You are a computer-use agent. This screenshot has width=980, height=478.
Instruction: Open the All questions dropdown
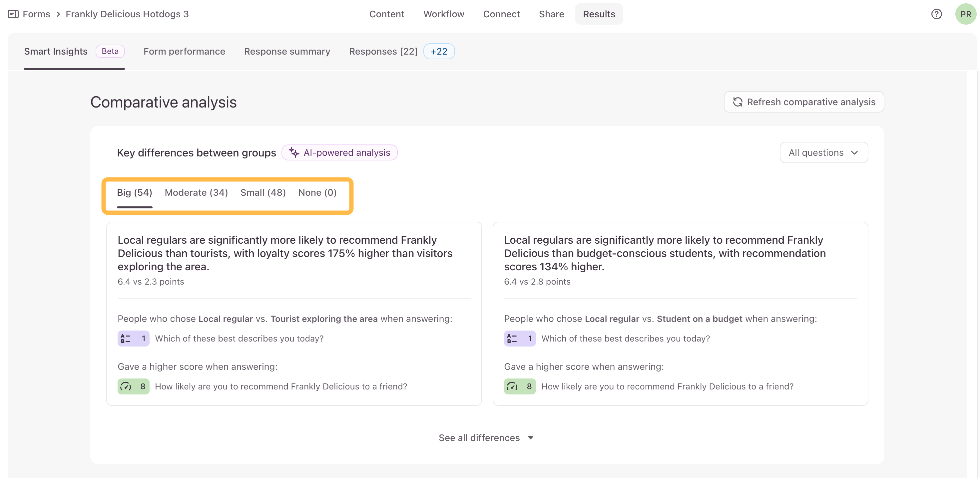pyautogui.click(x=824, y=152)
